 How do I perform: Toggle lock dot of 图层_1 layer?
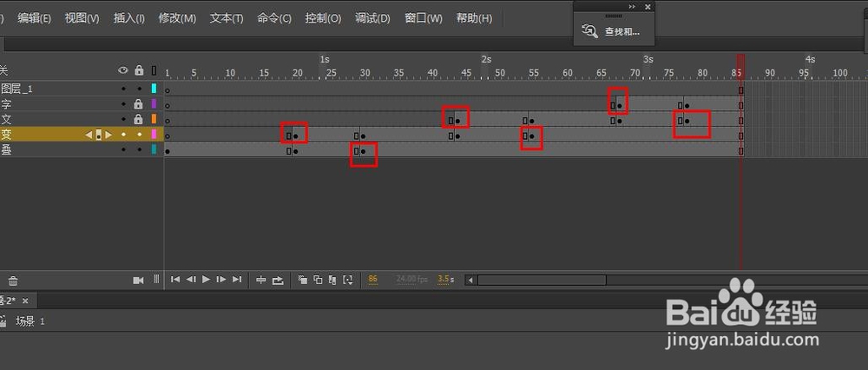pos(139,89)
